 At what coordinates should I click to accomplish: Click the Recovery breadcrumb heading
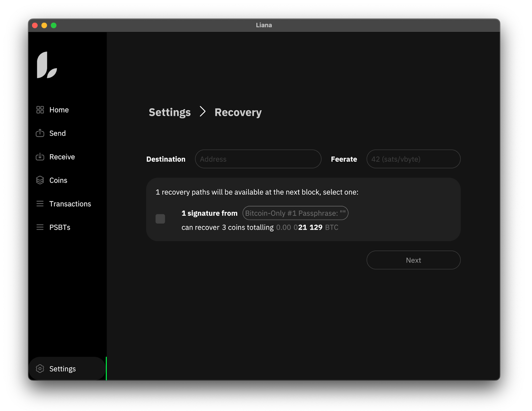[238, 112]
